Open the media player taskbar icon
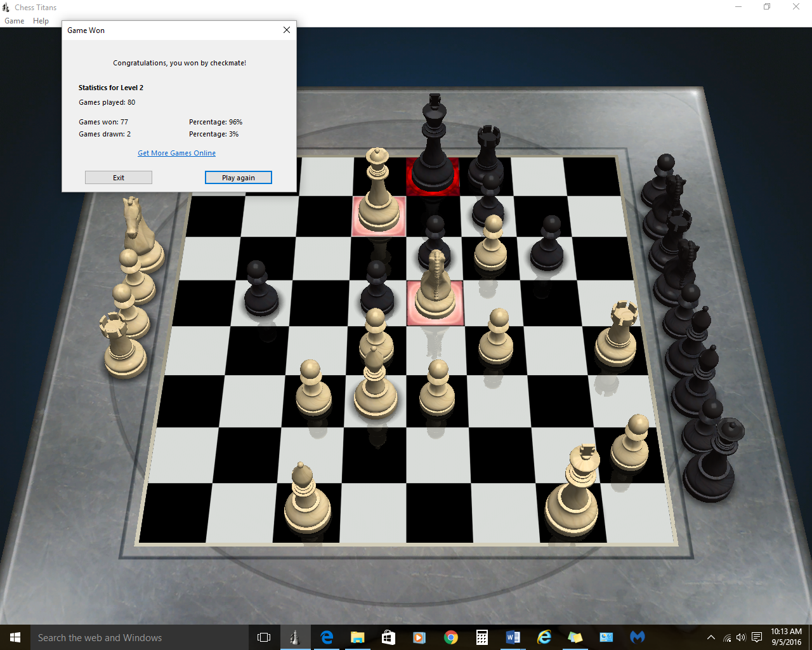Viewport: 812px width, 650px height. coord(419,637)
